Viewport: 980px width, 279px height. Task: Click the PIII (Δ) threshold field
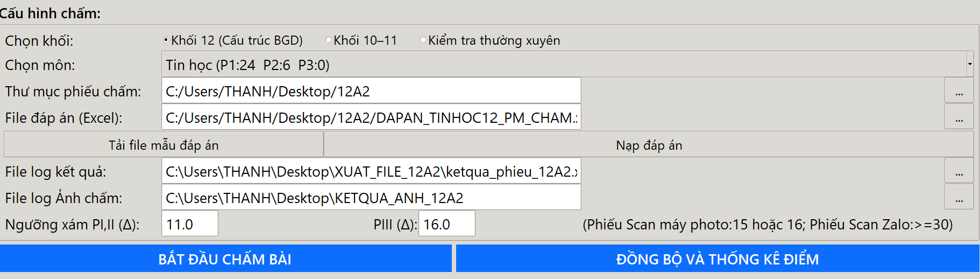(446, 224)
